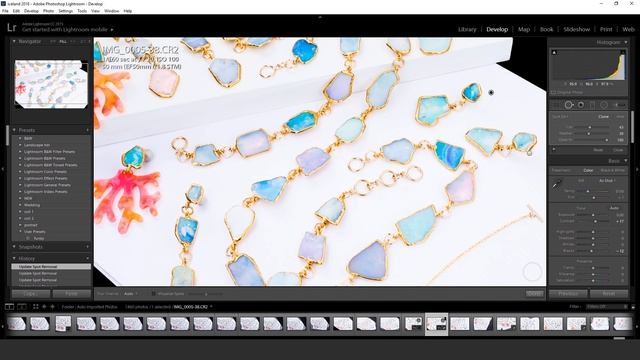Open the File menu
640x360 pixels.
point(5,11)
